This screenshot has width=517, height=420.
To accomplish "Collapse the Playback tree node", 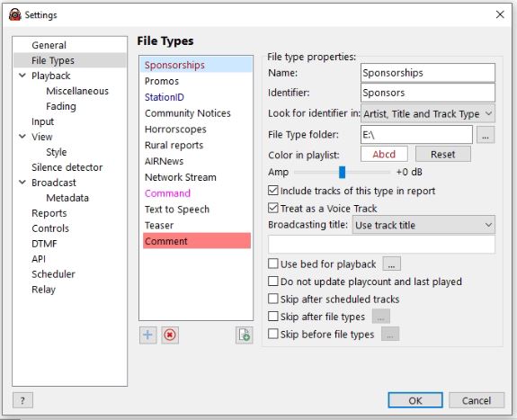I will point(22,76).
